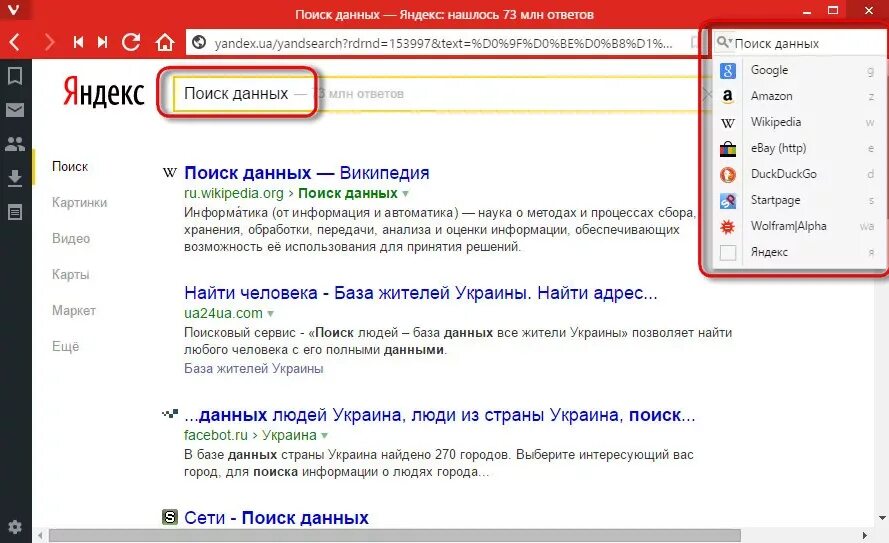Choose Wikipedia search engine
Viewport: 889px width, 543px height.
pos(797,122)
